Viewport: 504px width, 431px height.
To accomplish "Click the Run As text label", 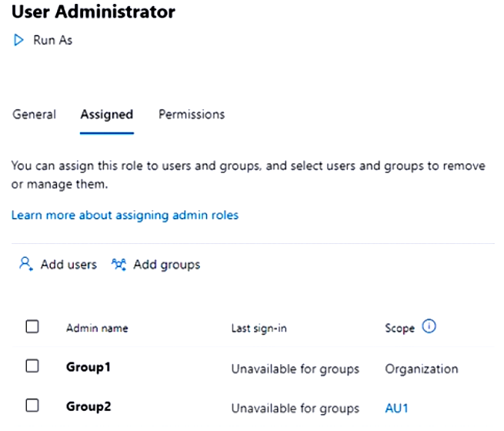I will (x=52, y=40).
